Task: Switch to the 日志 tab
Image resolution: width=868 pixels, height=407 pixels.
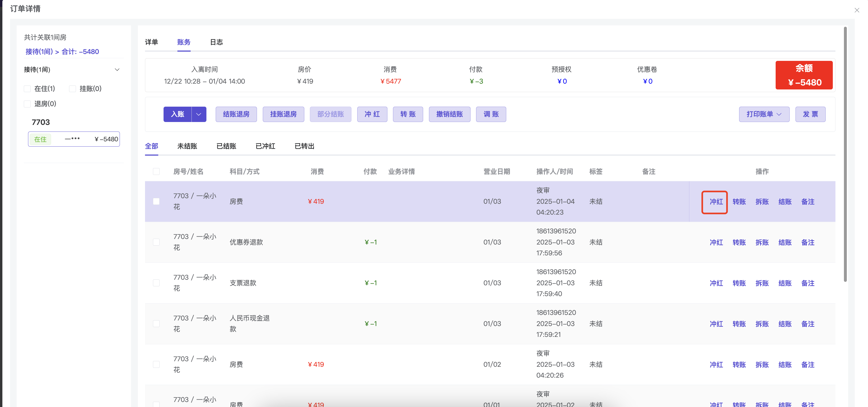Action: pyautogui.click(x=216, y=42)
